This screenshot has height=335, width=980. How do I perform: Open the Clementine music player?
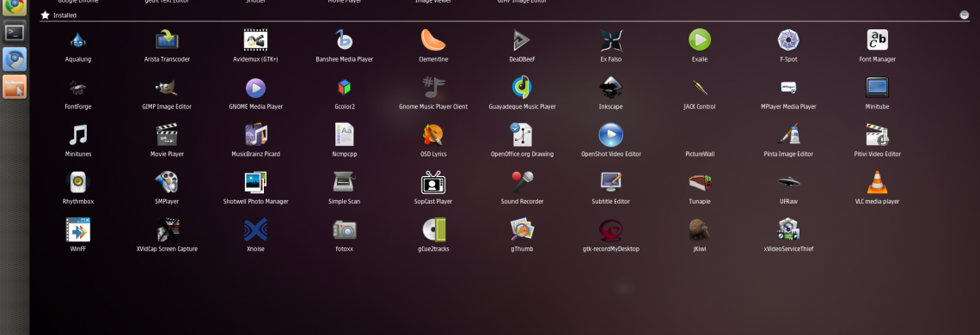433,40
